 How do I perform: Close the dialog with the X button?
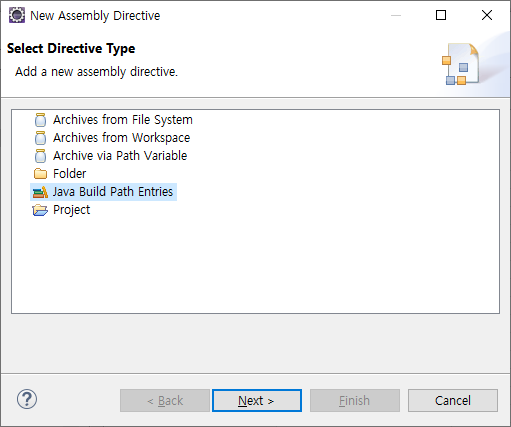(x=487, y=15)
